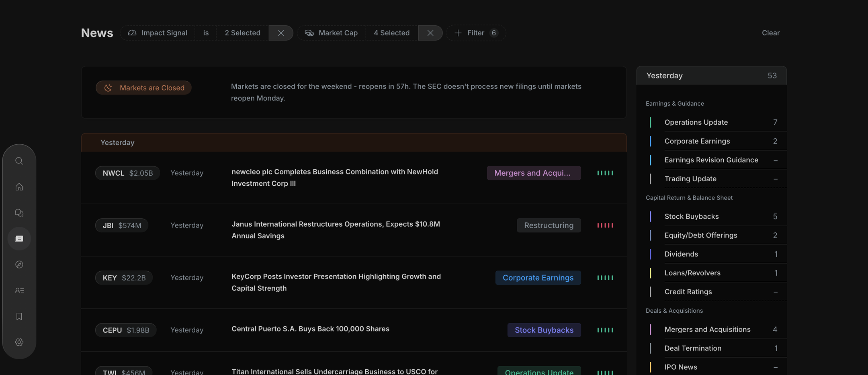Image resolution: width=868 pixels, height=375 pixels.
Task: Click the 'Mergers and Acqui...' tag on NWCL row
Action: [534, 173]
